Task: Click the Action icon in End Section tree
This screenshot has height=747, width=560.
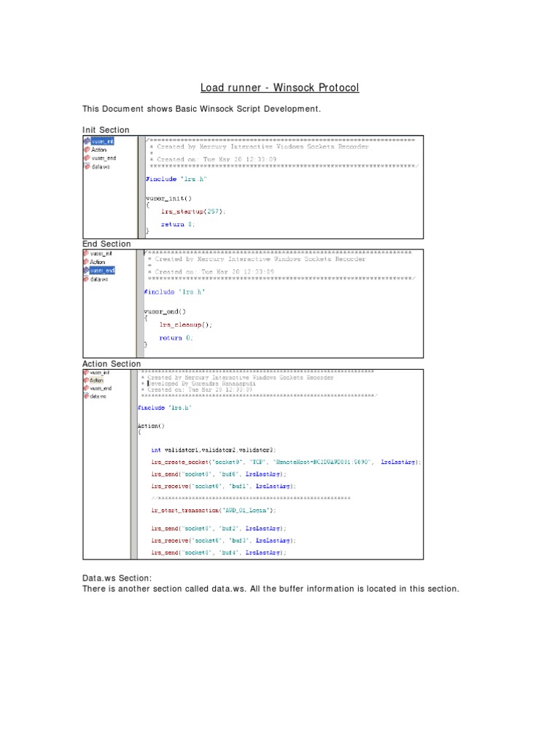Action: click(x=86, y=262)
